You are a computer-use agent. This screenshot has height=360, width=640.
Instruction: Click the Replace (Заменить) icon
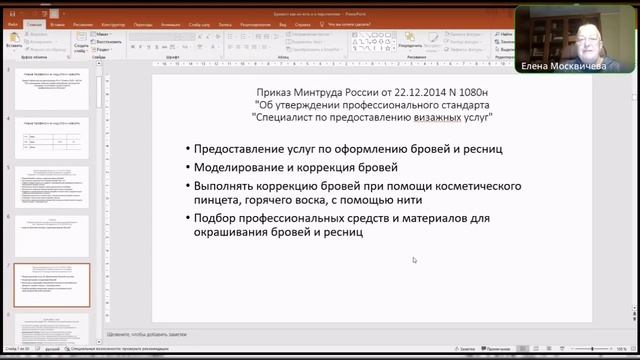[x=497, y=42]
